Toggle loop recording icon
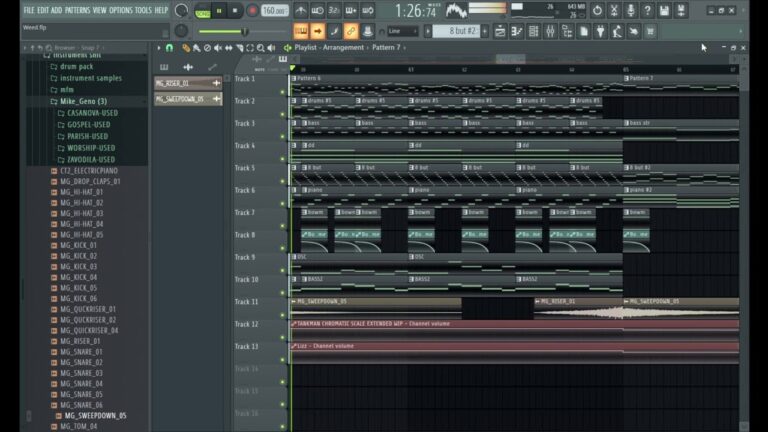 click(368, 11)
